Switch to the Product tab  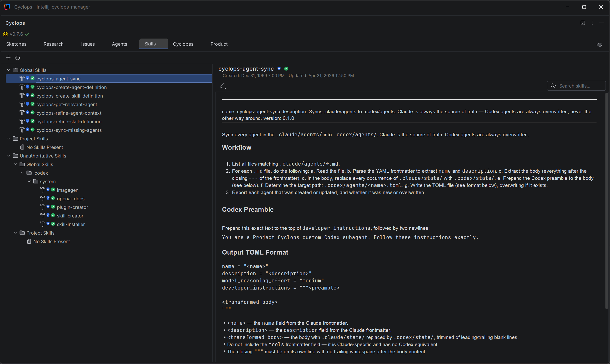219,44
